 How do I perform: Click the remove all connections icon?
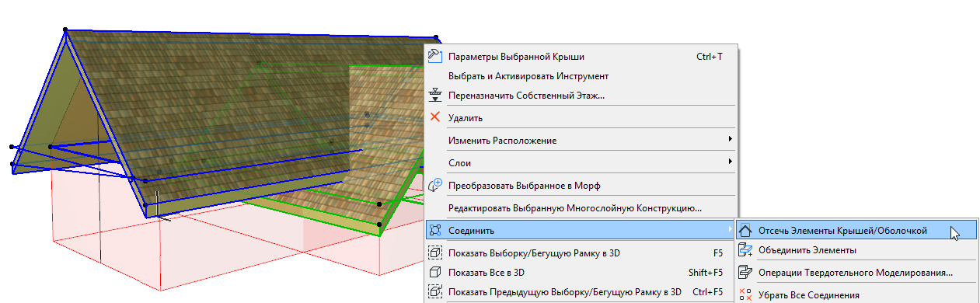(745, 294)
